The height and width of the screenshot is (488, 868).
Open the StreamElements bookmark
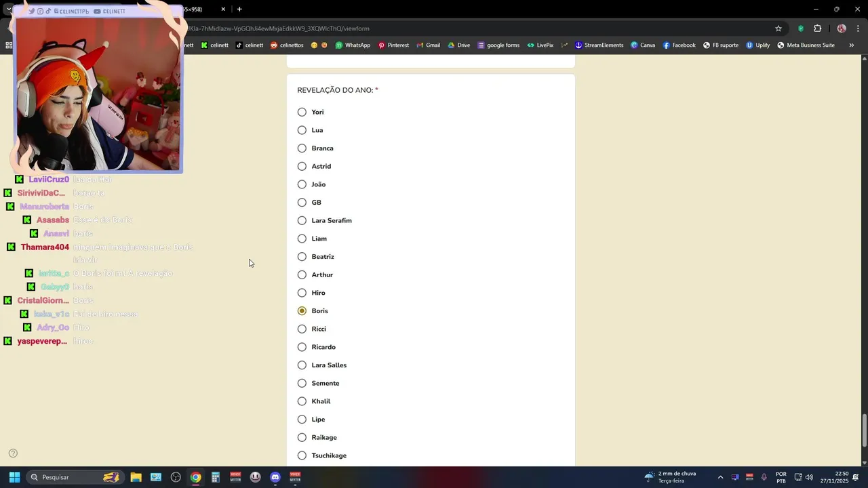[x=599, y=45]
